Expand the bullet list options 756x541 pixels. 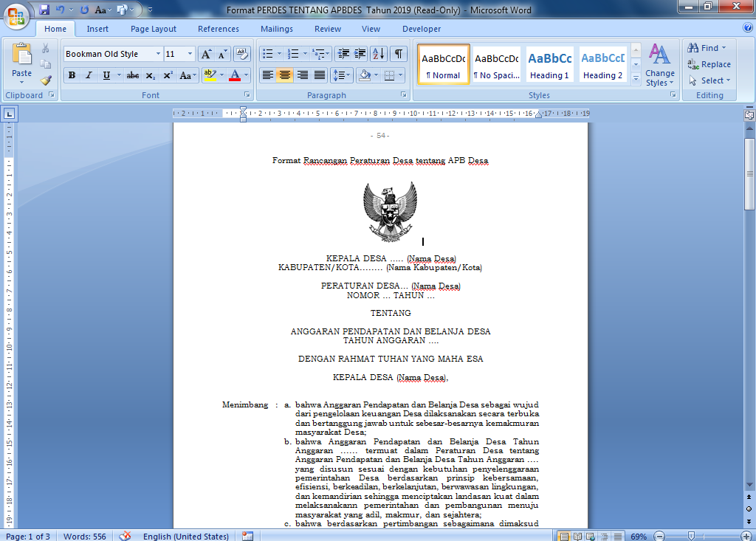280,54
